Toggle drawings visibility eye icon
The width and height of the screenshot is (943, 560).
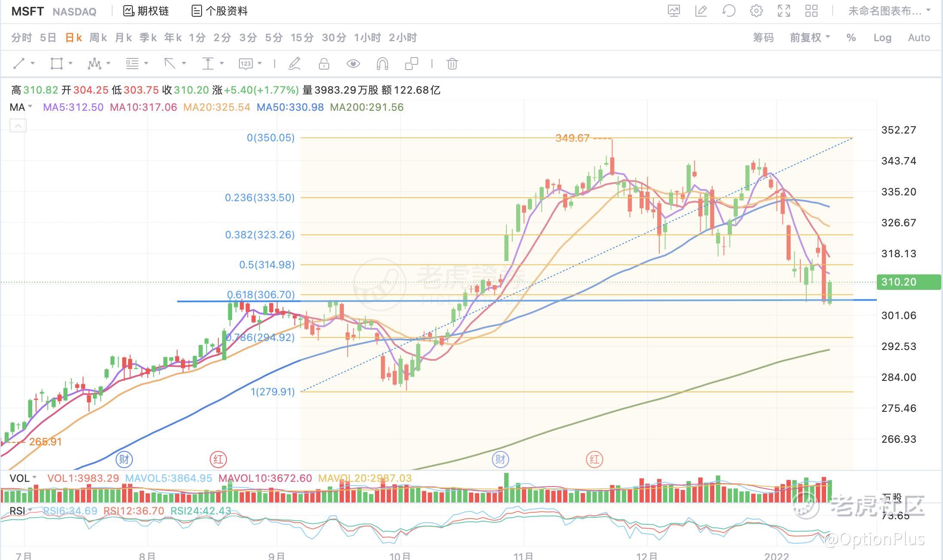353,64
